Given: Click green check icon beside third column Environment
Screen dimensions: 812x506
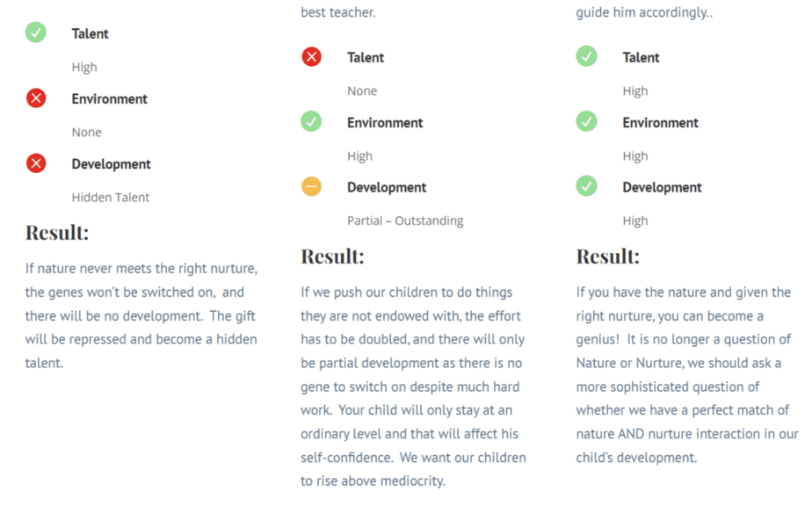Looking at the screenshot, I should point(586,121).
